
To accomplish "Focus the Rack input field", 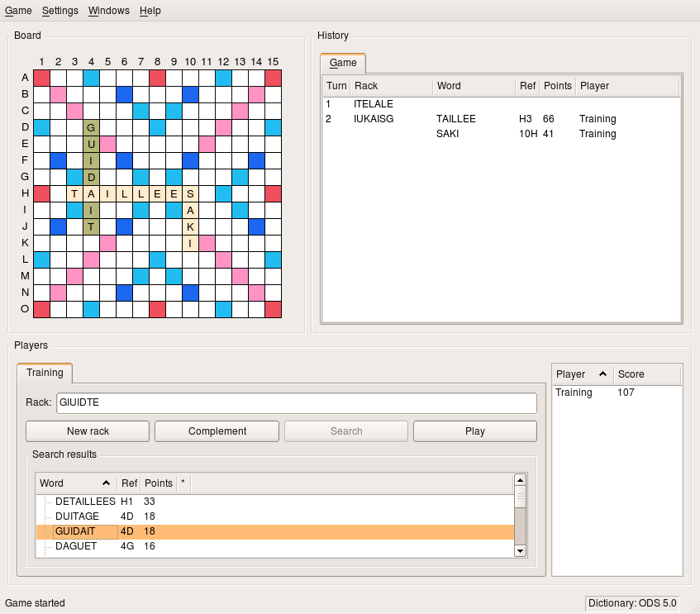I will pyautogui.click(x=296, y=403).
